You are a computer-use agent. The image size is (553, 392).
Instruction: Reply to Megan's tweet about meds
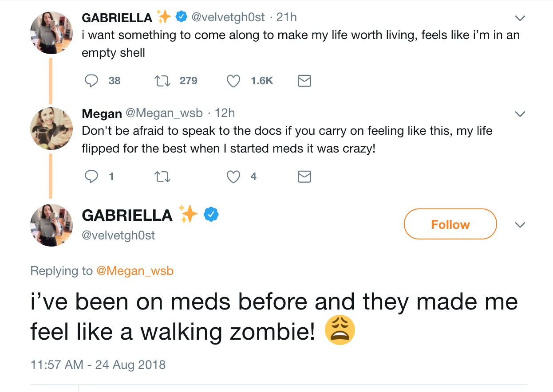point(91,177)
